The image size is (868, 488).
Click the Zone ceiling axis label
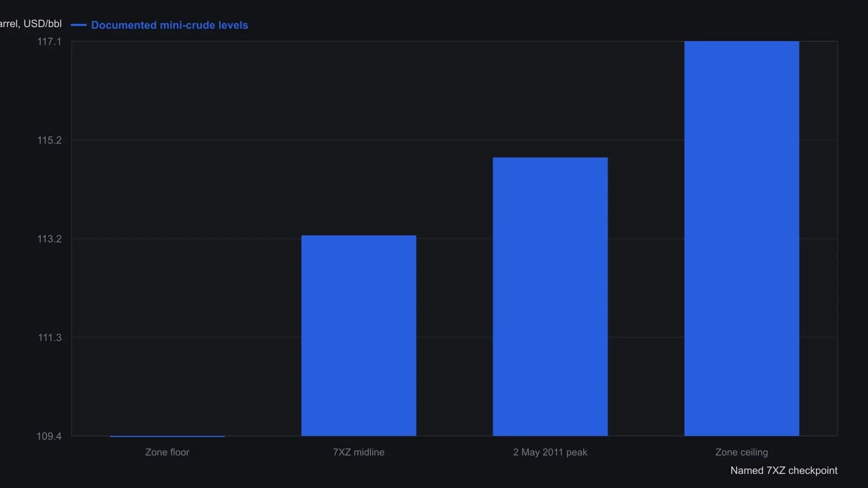click(742, 452)
